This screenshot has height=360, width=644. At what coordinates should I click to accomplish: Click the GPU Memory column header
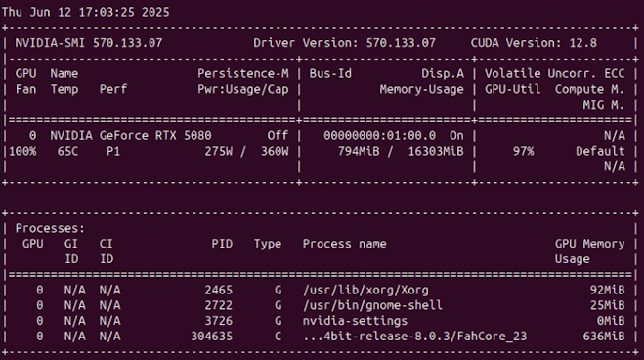coord(589,245)
